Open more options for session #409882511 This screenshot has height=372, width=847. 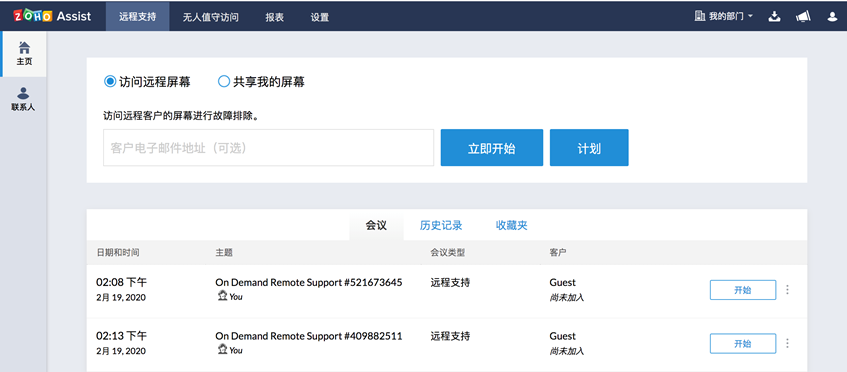click(x=787, y=343)
